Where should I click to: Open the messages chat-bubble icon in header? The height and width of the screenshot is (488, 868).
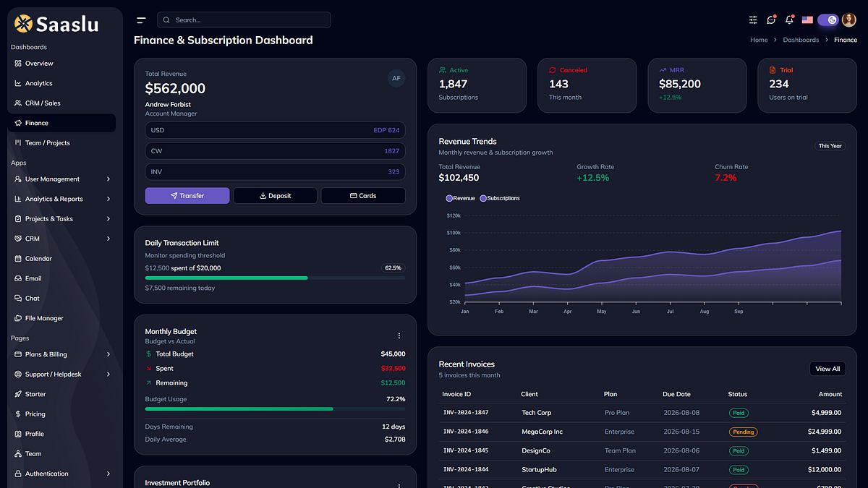tap(771, 20)
